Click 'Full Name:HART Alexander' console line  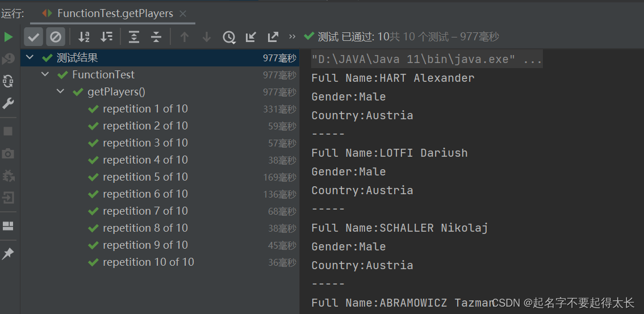click(393, 78)
